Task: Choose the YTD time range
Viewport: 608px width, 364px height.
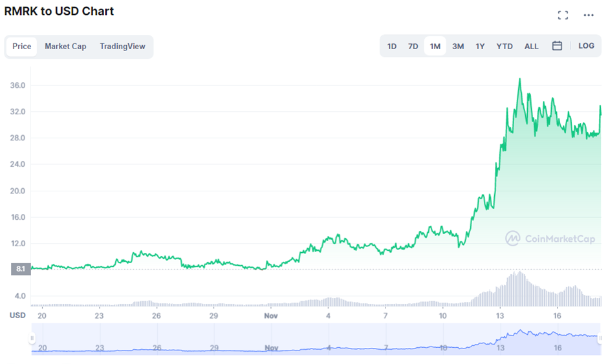Action: pos(505,46)
